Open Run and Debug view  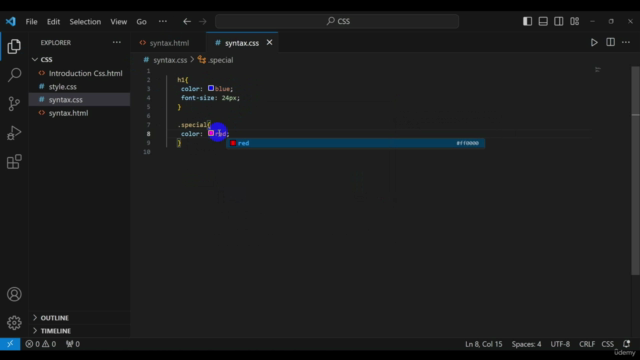click(14, 133)
